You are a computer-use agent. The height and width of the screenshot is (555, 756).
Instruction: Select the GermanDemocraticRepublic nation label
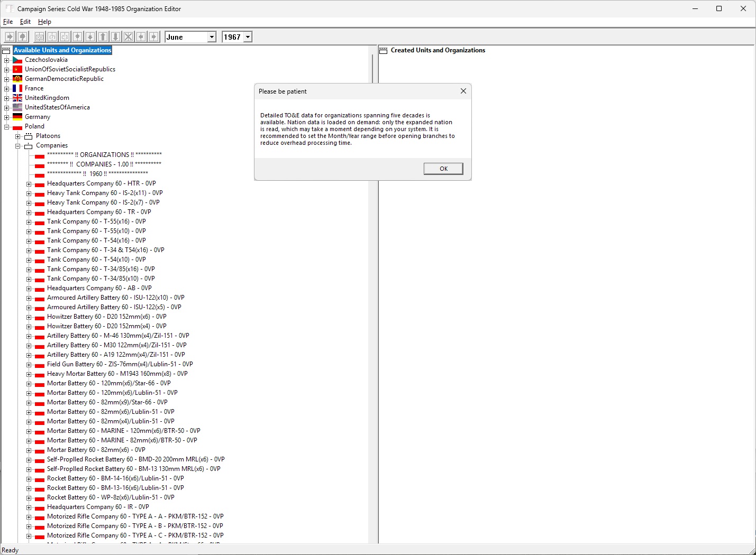click(64, 79)
